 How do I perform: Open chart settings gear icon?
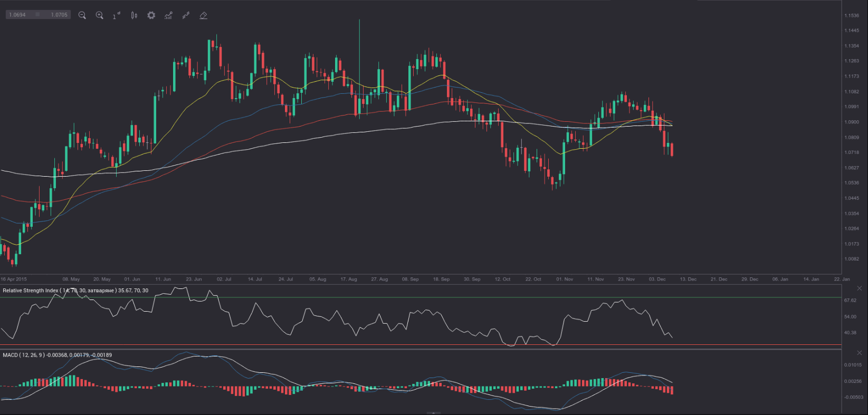[x=151, y=15]
